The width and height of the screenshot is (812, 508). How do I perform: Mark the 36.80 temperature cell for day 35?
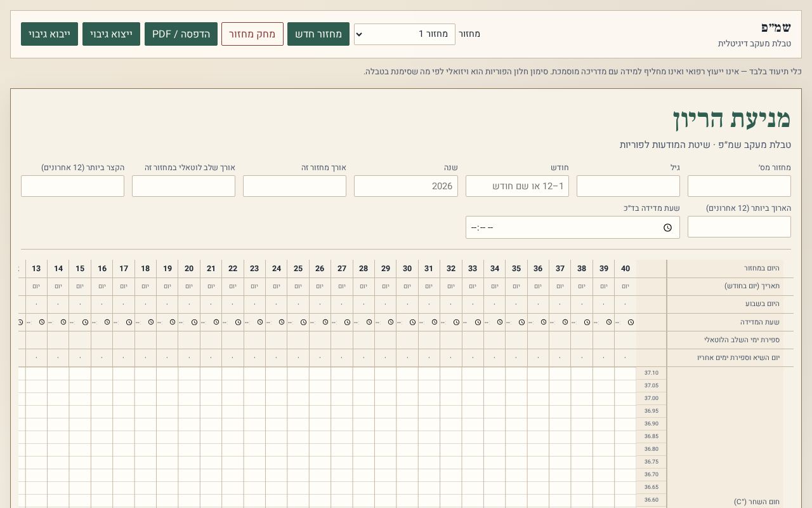pyautogui.click(x=516, y=450)
